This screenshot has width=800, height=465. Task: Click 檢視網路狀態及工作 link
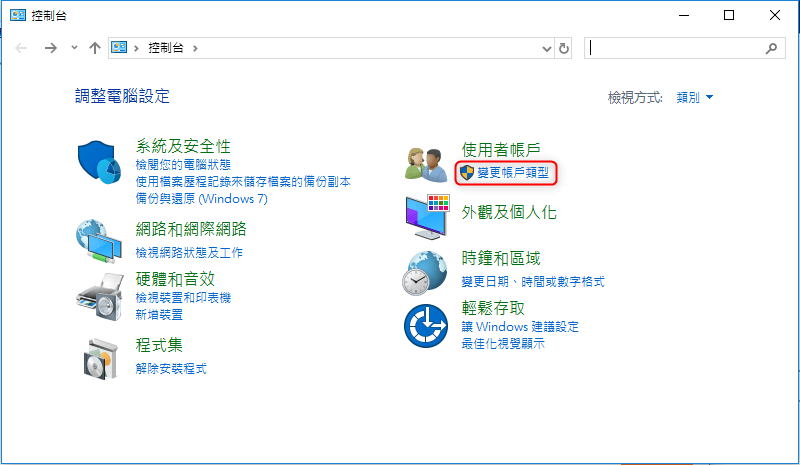tap(189, 252)
